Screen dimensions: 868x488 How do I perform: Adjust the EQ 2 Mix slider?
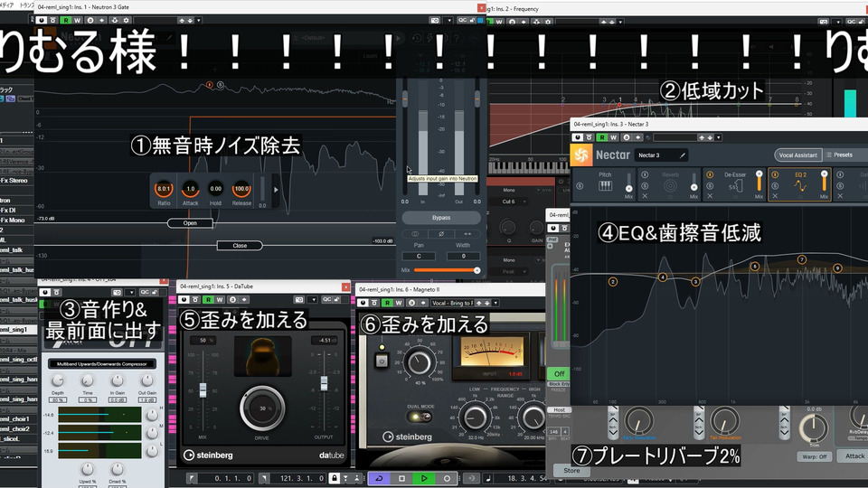click(x=825, y=183)
